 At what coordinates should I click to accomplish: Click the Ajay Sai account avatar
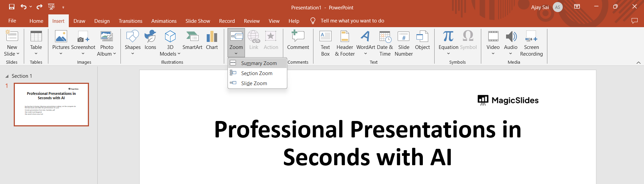[x=557, y=7]
